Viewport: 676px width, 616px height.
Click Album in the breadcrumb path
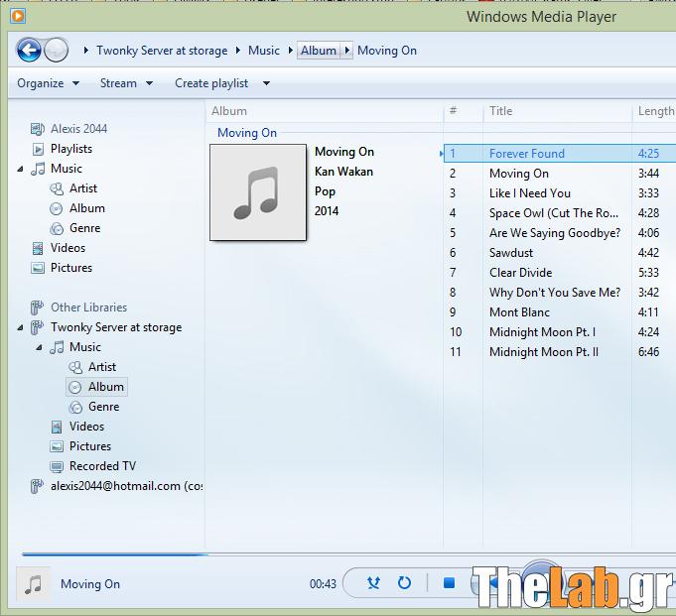coord(319,51)
